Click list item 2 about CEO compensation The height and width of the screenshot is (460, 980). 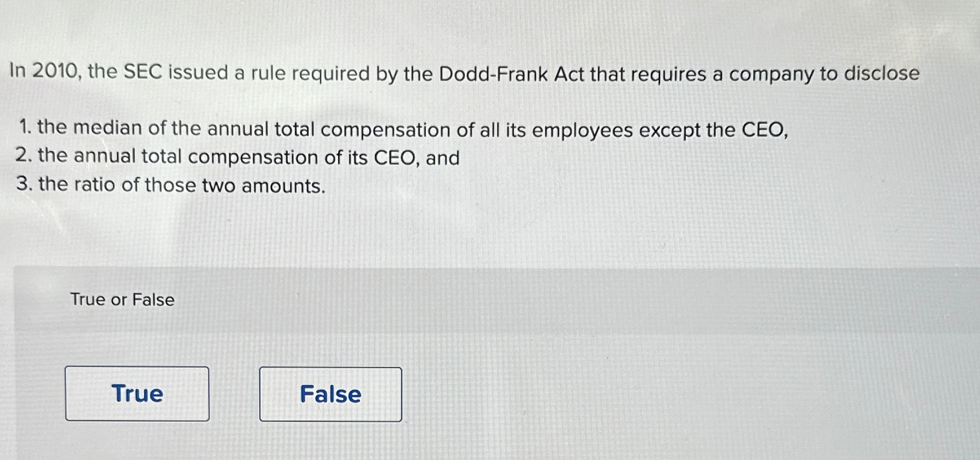pyautogui.click(x=236, y=157)
